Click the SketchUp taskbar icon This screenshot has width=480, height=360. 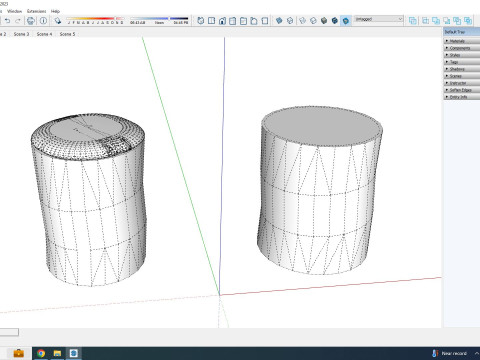pyautogui.click(x=74, y=353)
